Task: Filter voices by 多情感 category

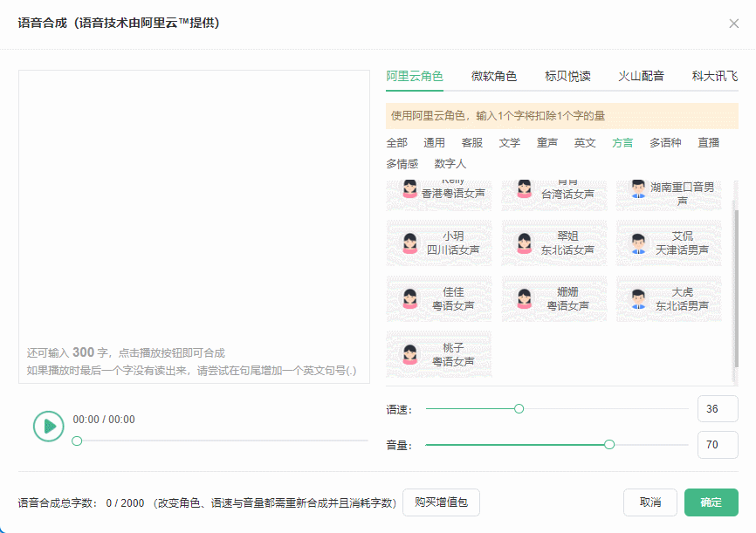Action: point(402,164)
